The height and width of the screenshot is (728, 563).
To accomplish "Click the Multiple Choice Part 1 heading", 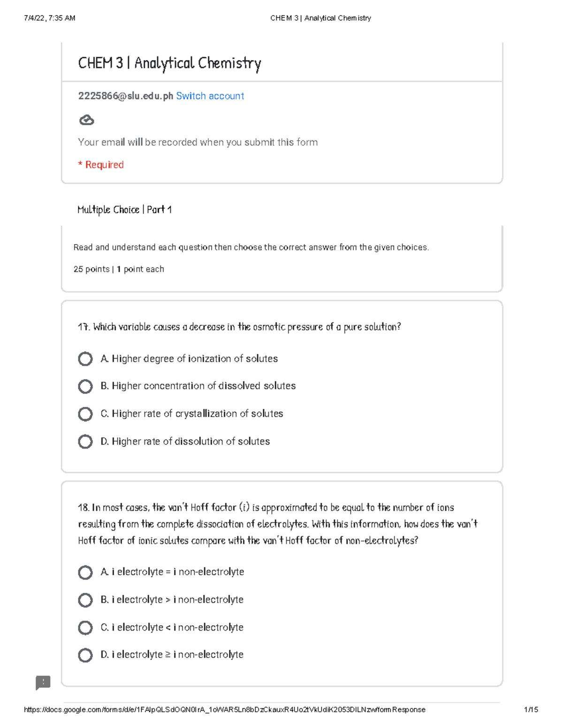I will tap(124, 210).
